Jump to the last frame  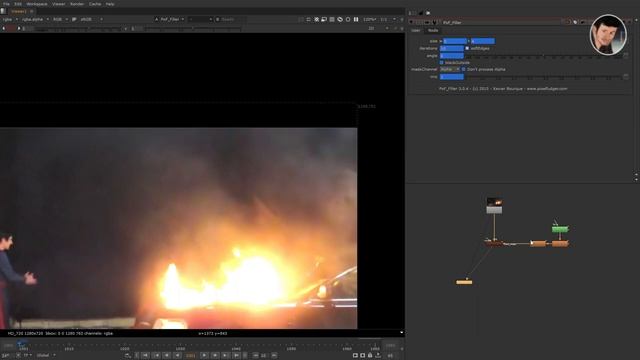click(236, 356)
